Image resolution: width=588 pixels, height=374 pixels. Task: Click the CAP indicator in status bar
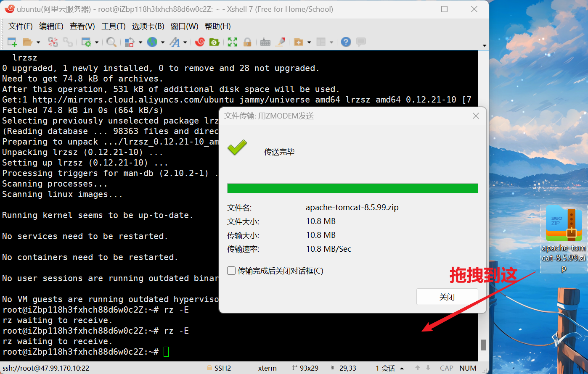[x=447, y=368]
